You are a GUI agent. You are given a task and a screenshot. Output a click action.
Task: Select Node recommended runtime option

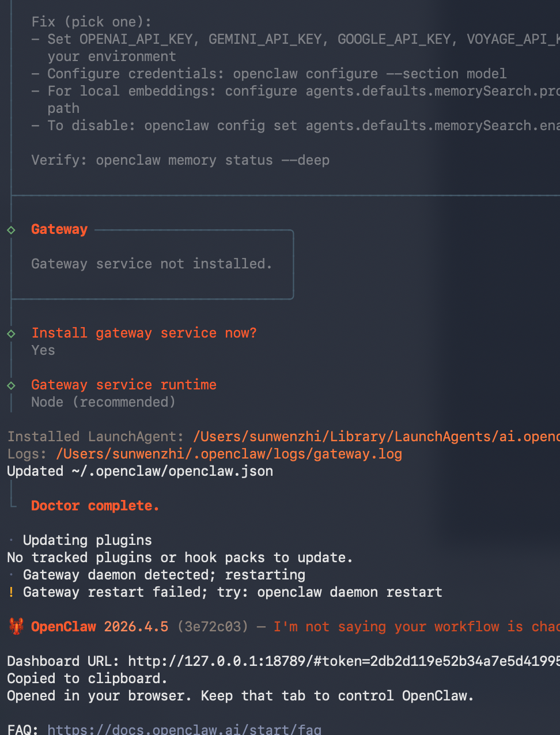tap(103, 401)
